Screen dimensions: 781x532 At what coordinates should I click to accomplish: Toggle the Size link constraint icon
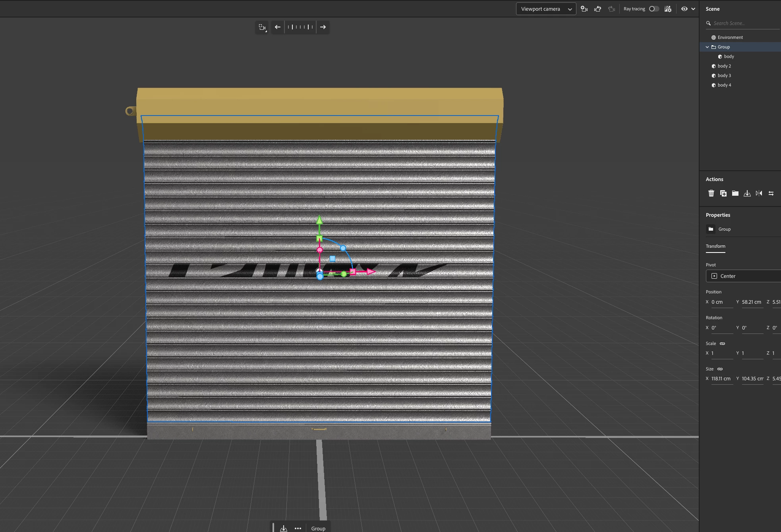point(720,369)
